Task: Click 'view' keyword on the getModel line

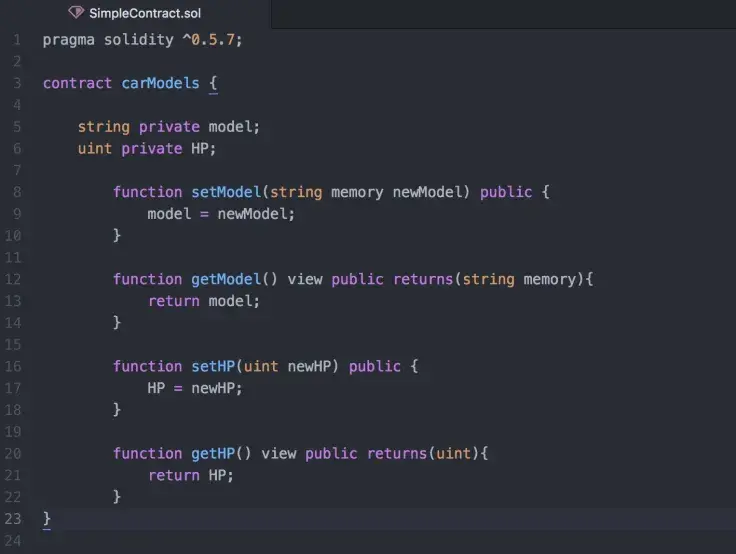Action: [305, 280]
